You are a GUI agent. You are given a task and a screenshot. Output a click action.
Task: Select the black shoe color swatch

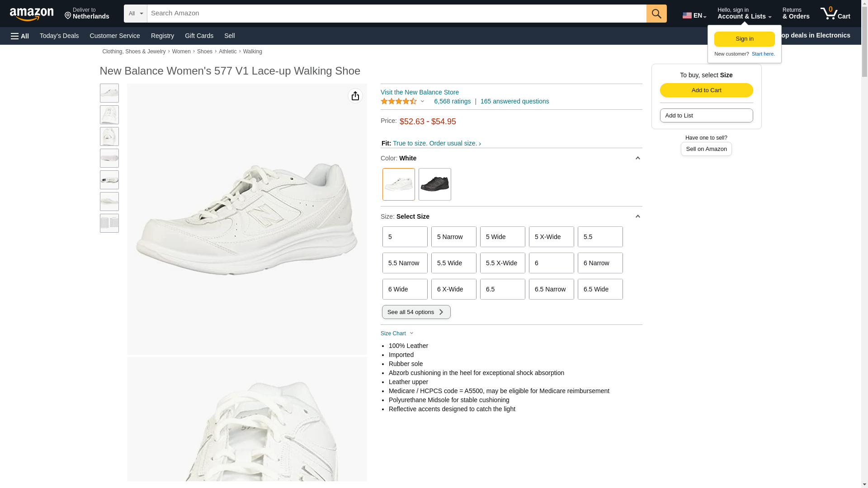coord(434,184)
